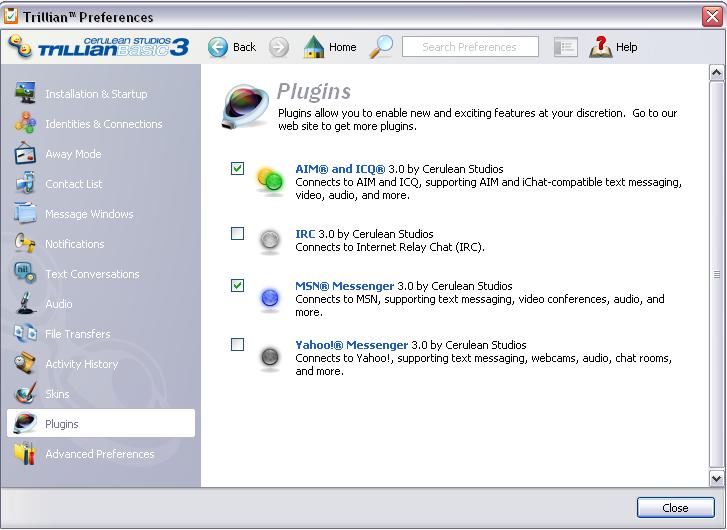Click the greyed Forward arrow icon
The width and height of the screenshot is (727, 530).
click(x=279, y=47)
